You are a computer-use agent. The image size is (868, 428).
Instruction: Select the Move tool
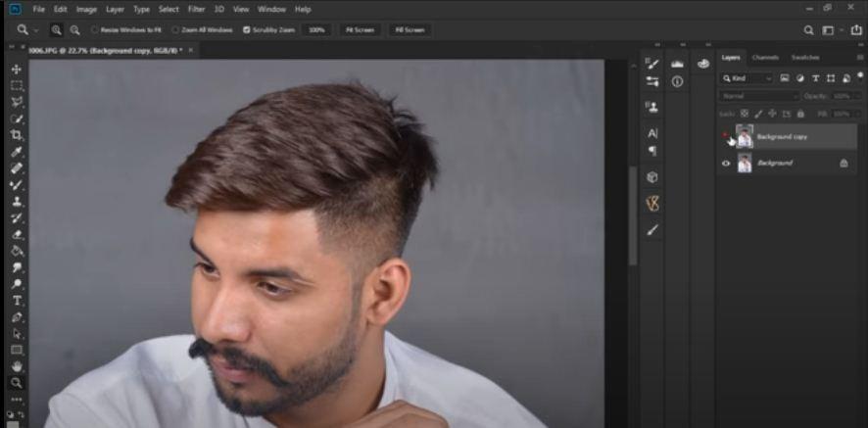[17, 70]
